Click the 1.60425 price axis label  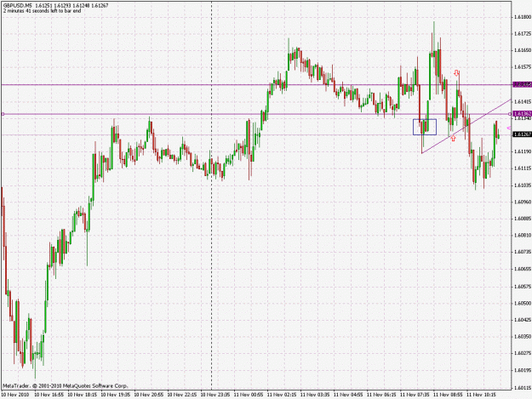click(x=523, y=320)
